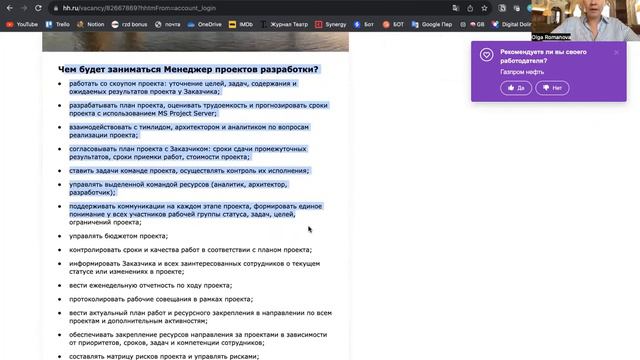Click the bullet 'контролировать сроки и качества работ'
The height and width of the screenshot is (360, 640).
coord(190,250)
